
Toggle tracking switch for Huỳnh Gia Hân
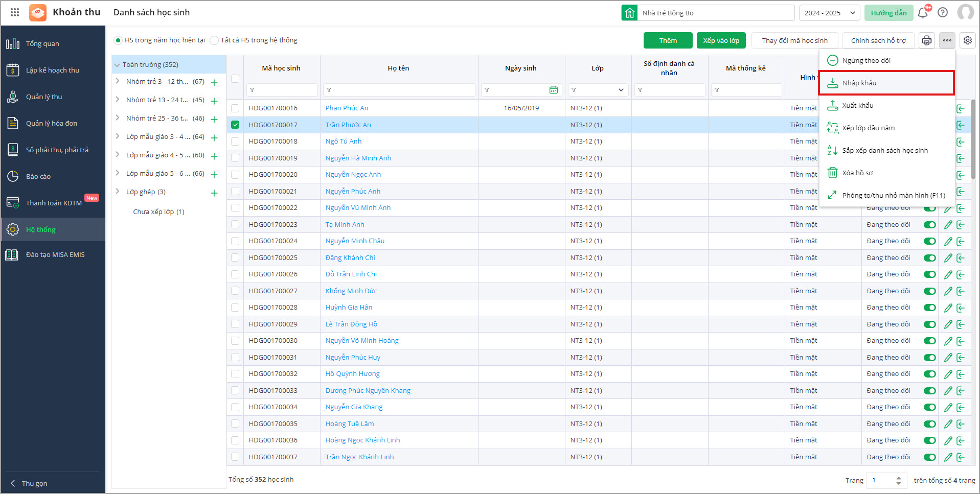point(930,308)
